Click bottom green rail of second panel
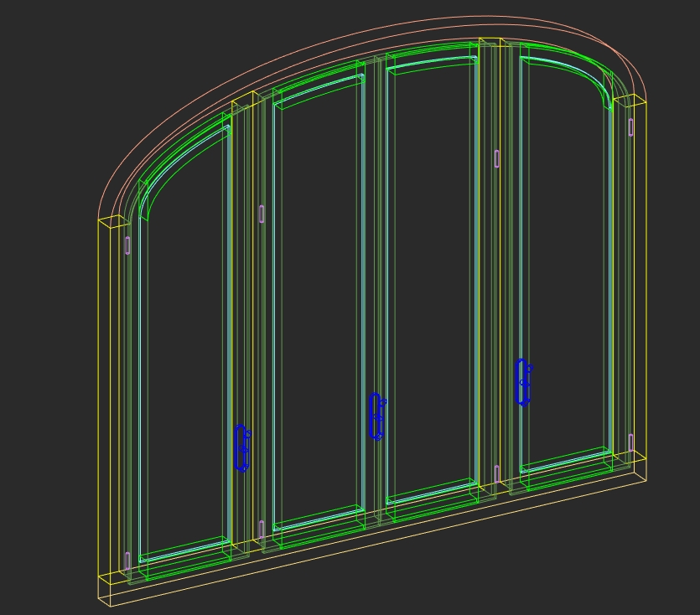 pyautogui.click(x=319, y=519)
